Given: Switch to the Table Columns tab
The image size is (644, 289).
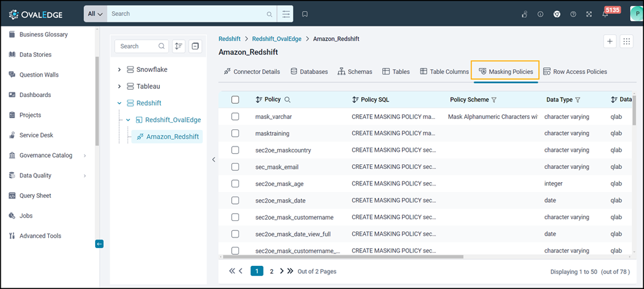Looking at the screenshot, I should tap(445, 71).
